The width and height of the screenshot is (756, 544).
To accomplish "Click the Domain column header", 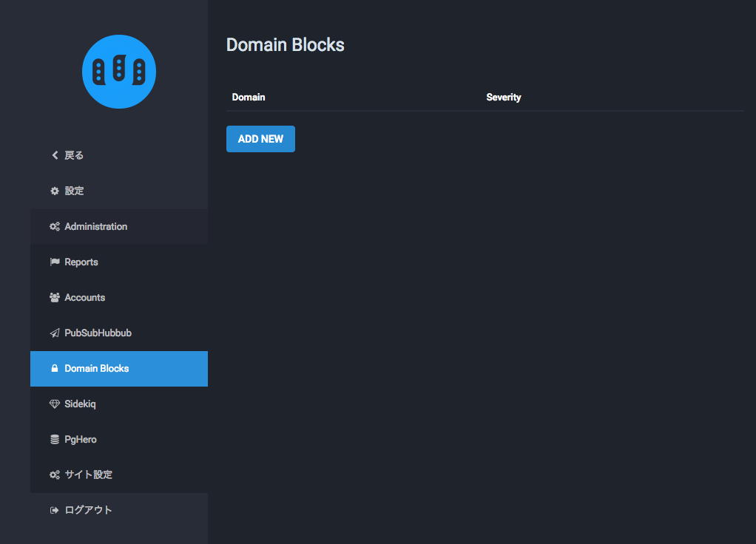I will point(249,98).
